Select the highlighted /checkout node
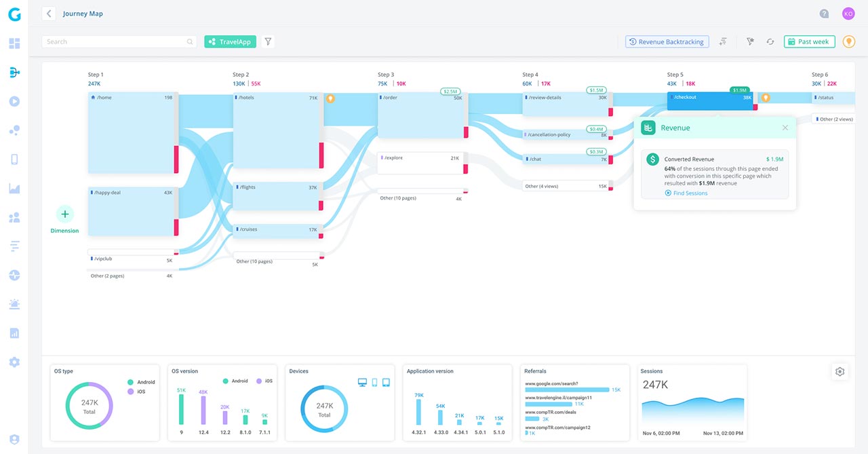868x454 pixels. pyautogui.click(x=712, y=101)
